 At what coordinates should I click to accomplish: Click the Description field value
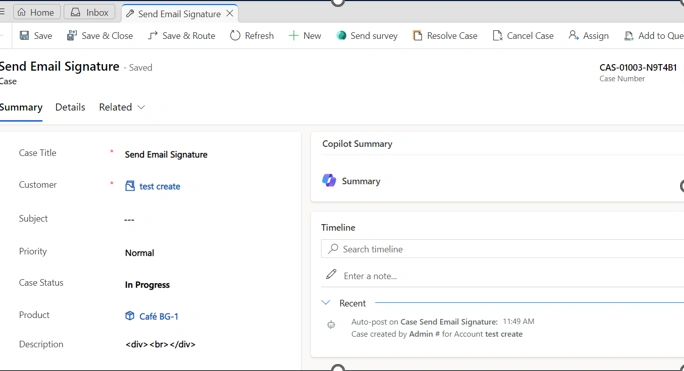tap(160, 344)
